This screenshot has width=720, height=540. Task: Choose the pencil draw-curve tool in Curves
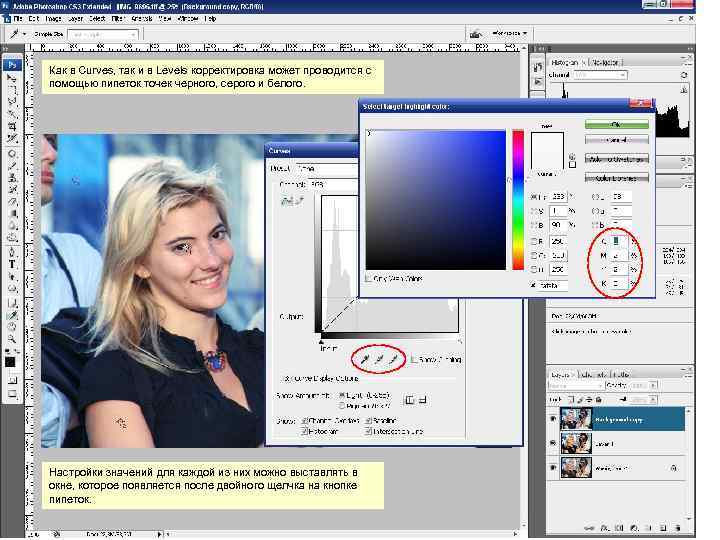point(298,201)
